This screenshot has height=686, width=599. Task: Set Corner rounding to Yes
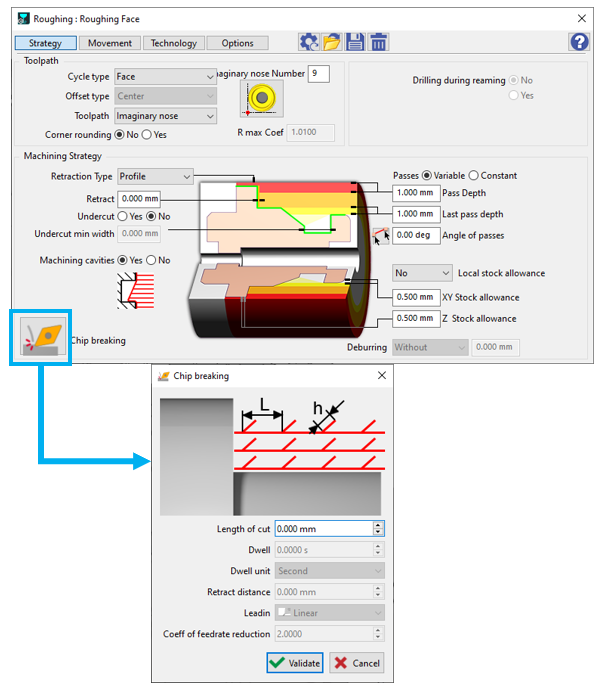[x=147, y=135]
